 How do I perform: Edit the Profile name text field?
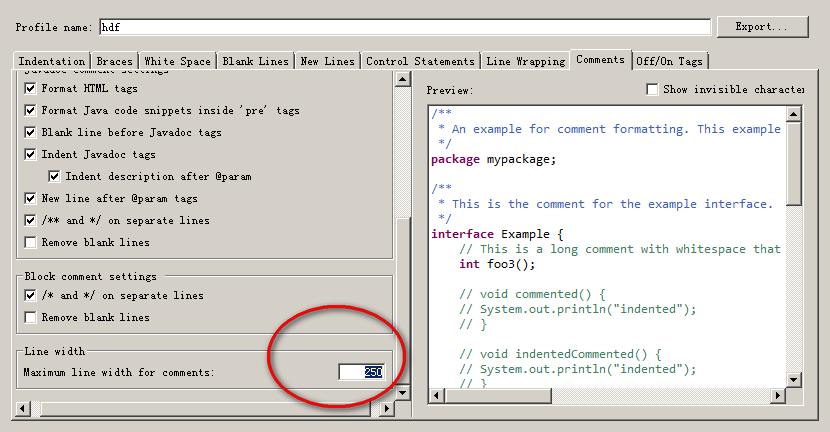405,27
